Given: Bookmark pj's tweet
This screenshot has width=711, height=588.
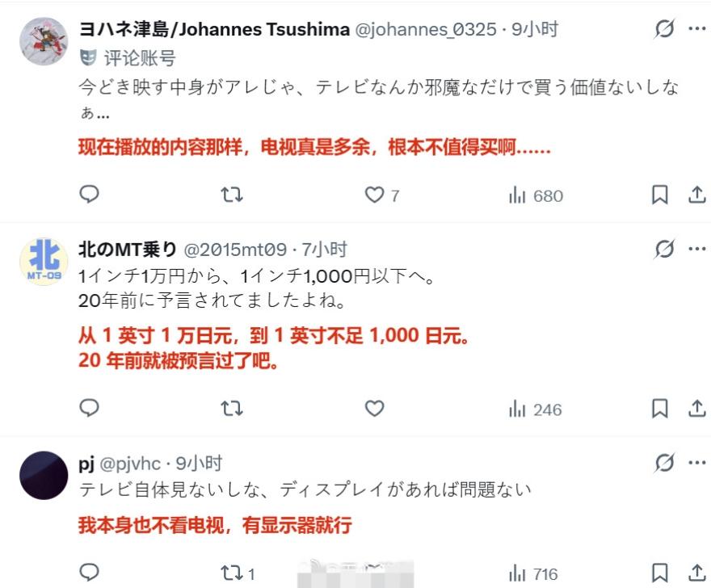Looking at the screenshot, I should [x=660, y=573].
